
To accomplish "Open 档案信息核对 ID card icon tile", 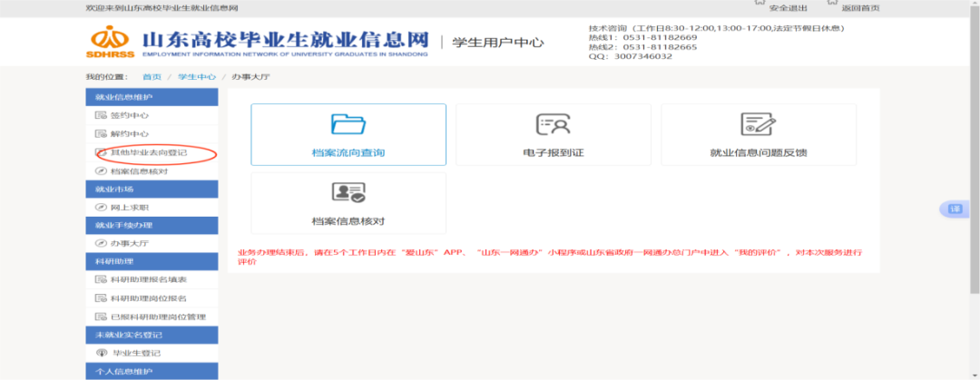I will pyautogui.click(x=348, y=193).
